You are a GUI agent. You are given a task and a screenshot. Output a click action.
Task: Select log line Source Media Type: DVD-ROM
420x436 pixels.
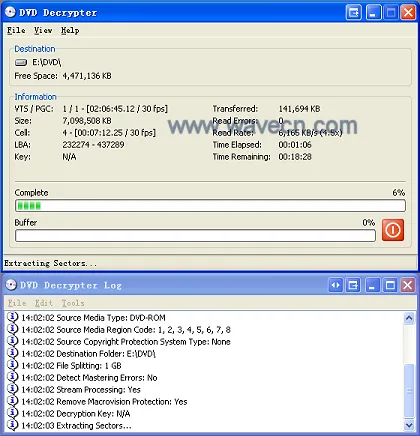[93, 318]
